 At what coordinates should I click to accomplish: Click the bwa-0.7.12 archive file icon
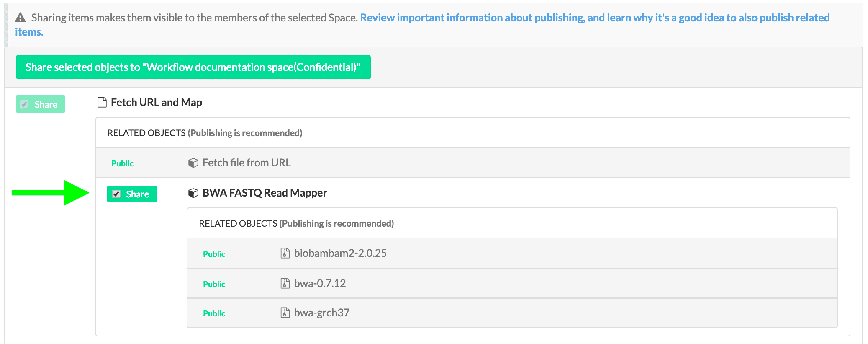(285, 283)
